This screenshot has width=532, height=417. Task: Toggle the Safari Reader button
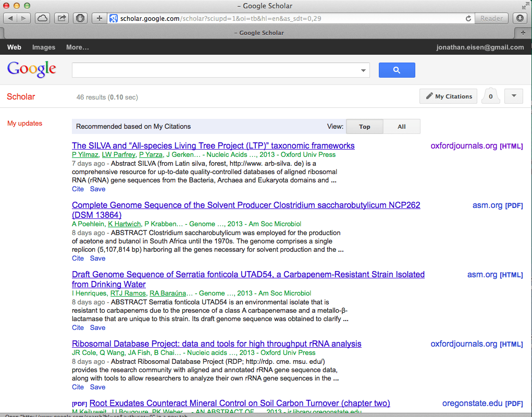[x=491, y=18]
